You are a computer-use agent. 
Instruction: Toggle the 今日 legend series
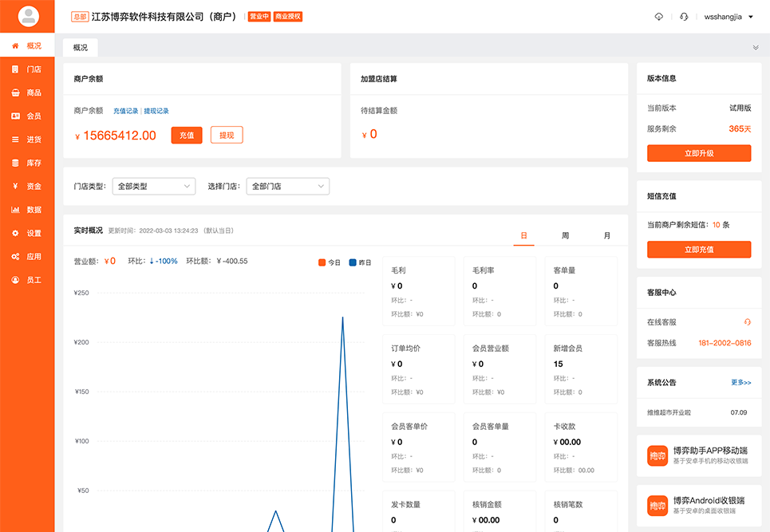(329, 262)
